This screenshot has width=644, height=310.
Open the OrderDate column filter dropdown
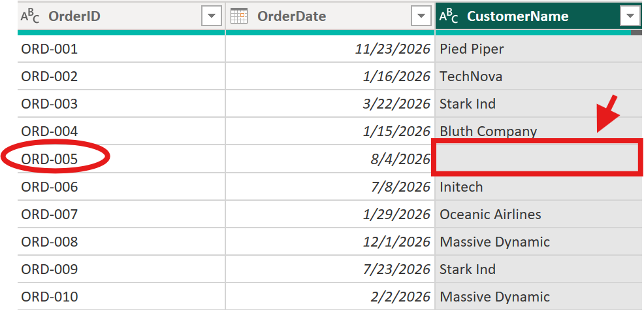(x=421, y=16)
